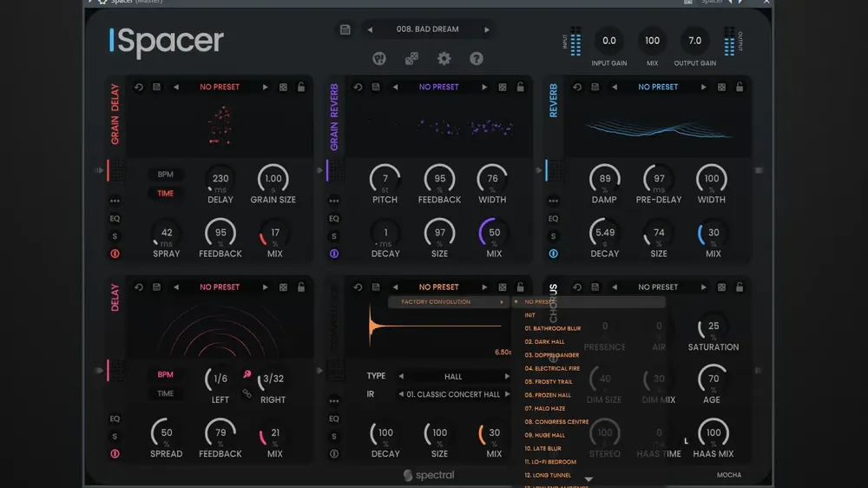
Task: Expand FACTORY CONVOLUTION submenu
Action: click(x=447, y=302)
